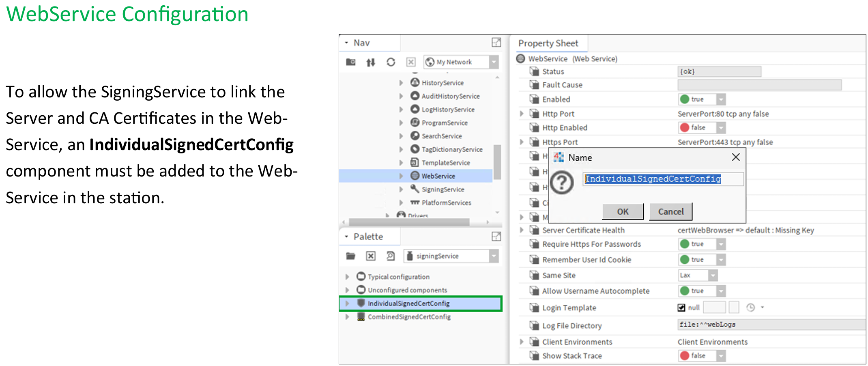Screen dimensions: 868x366
Task: Click the Palette close X icon
Action: point(371,256)
